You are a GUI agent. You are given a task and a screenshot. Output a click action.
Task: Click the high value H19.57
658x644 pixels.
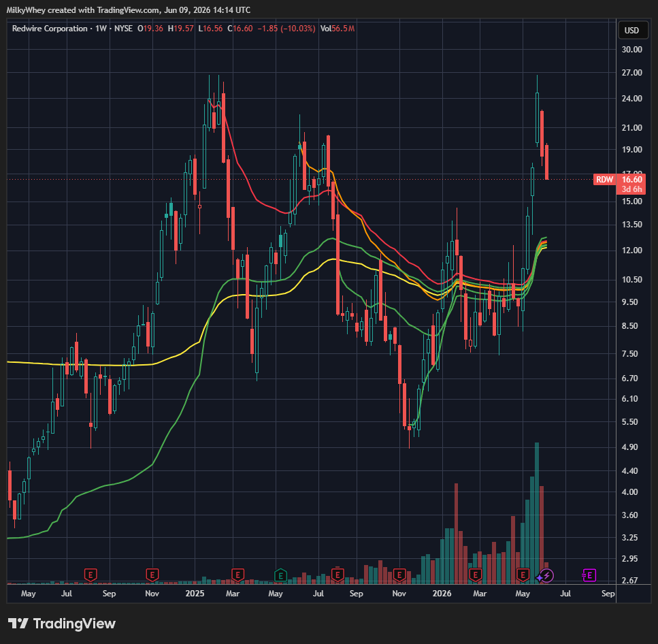coord(180,29)
